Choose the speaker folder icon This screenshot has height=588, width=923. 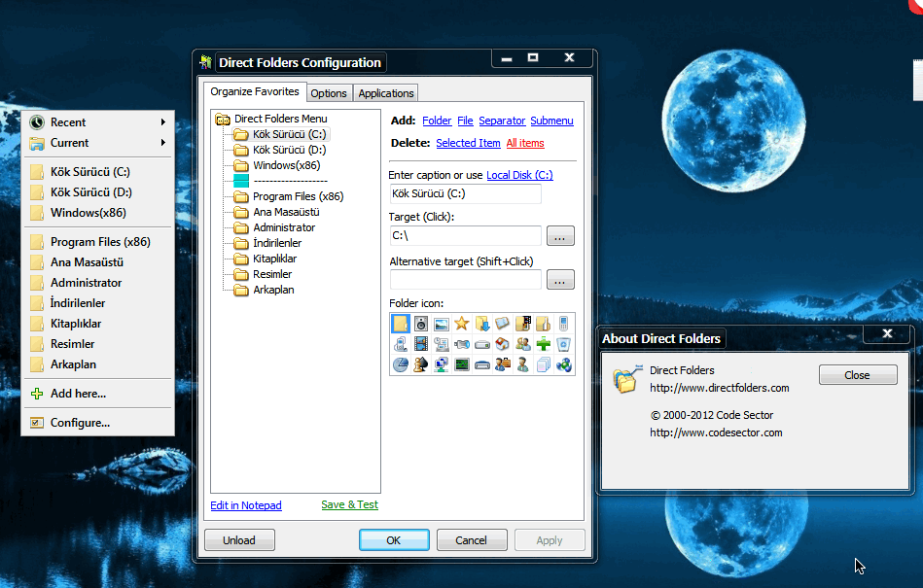click(x=421, y=324)
